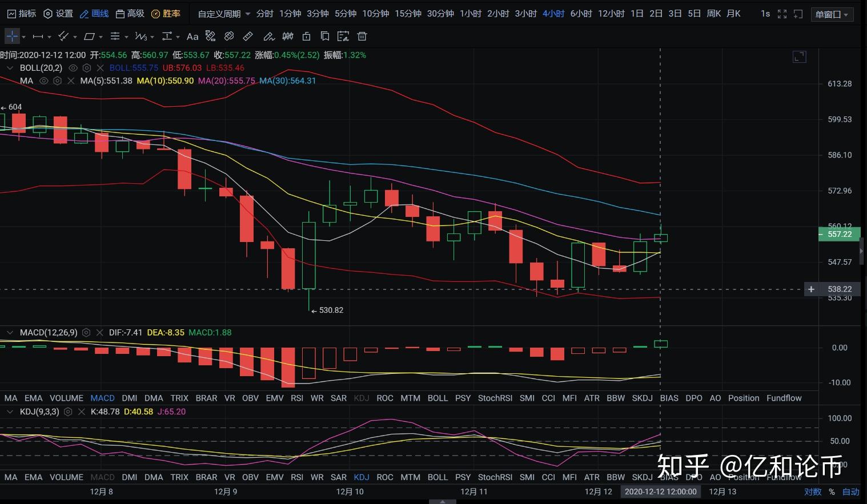This screenshot has width=867, height=504.
Task: Click the eraser tool icon
Action: pyautogui.click(x=229, y=37)
